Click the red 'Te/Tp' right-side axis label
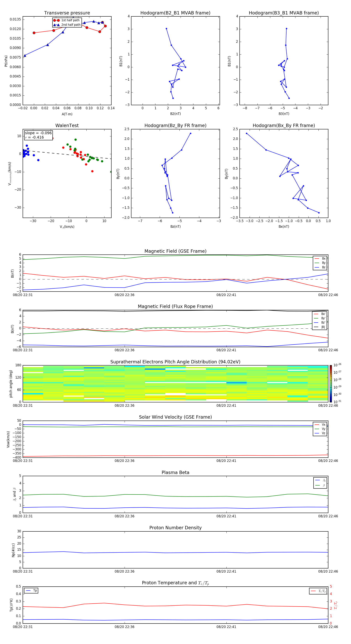The height and width of the screenshot is (644, 351). 336,605
